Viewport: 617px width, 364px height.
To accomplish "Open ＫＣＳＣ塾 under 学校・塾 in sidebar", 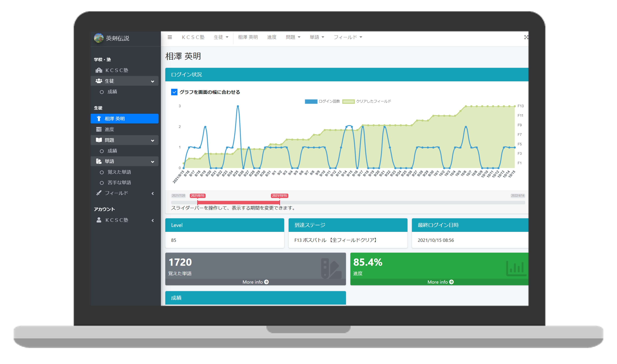I will (x=125, y=70).
